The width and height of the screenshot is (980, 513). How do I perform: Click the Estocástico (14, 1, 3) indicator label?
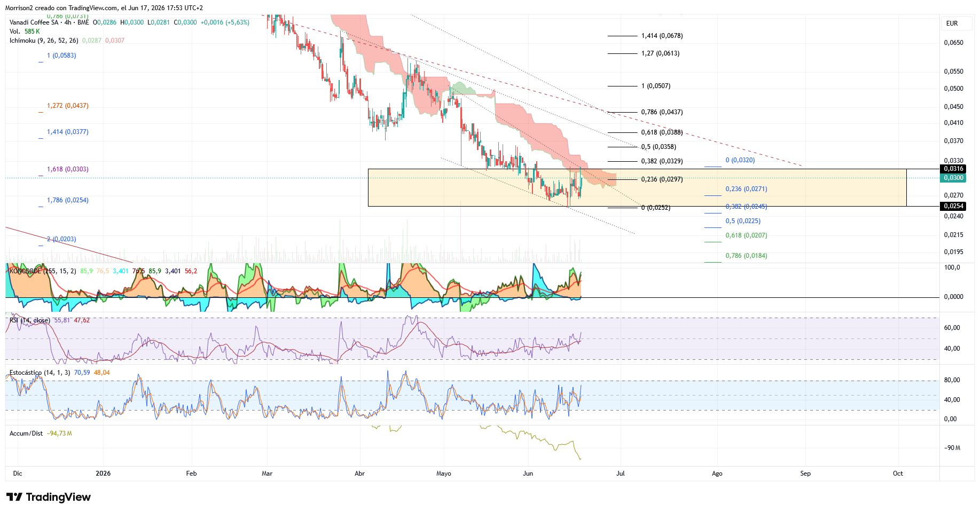click(40, 373)
